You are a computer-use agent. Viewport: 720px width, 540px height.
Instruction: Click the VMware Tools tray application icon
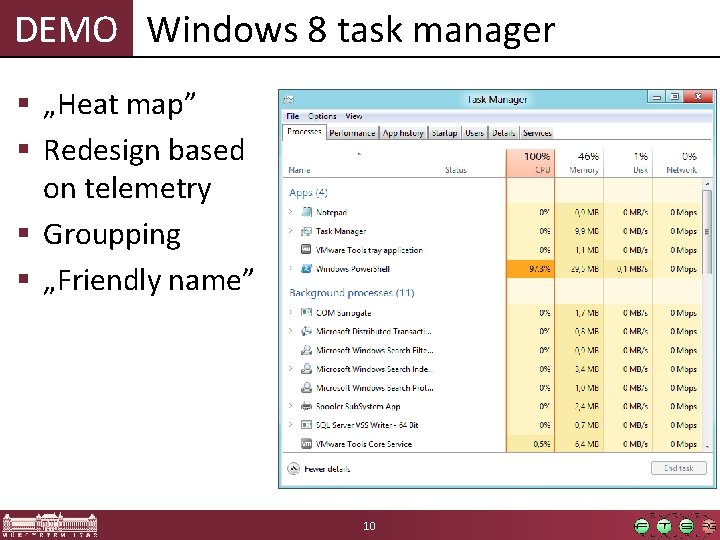(306, 249)
